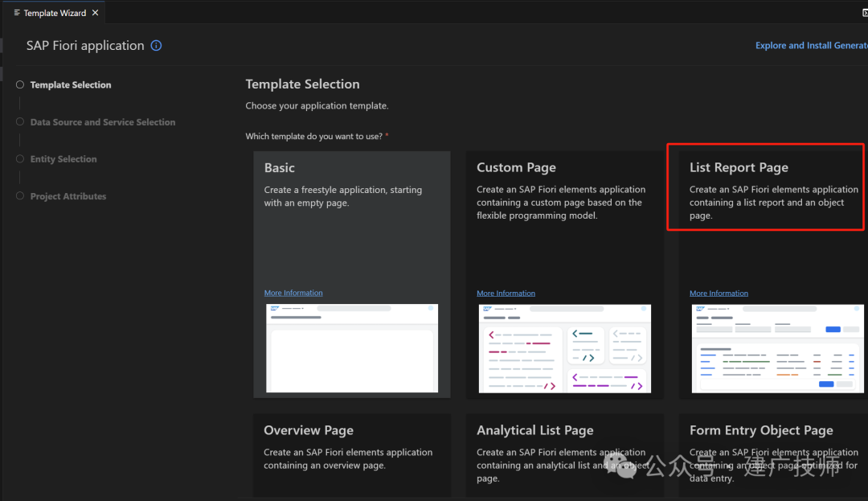The height and width of the screenshot is (501, 868).
Task: Click the info icon beside SAP Fiori application
Action: coord(156,45)
